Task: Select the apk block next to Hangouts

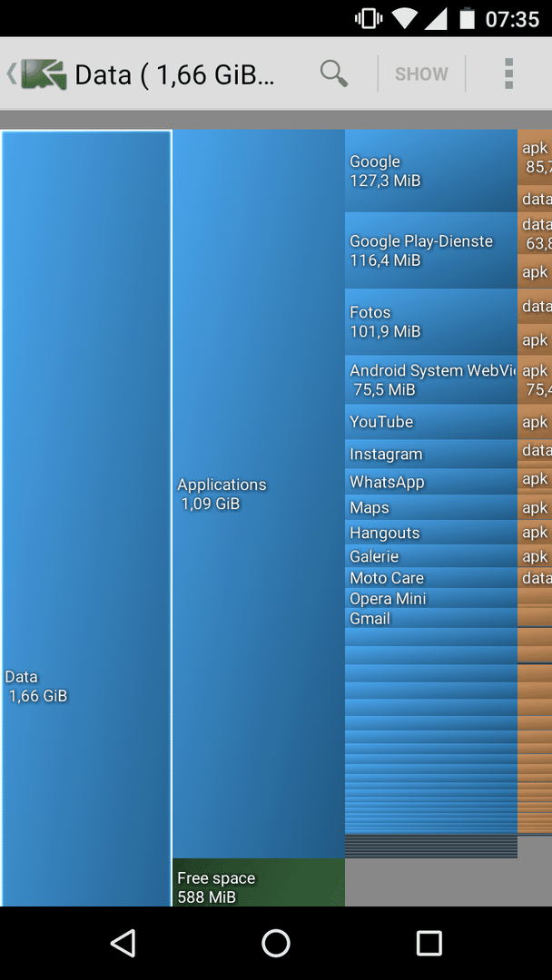Action: click(535, 533)
